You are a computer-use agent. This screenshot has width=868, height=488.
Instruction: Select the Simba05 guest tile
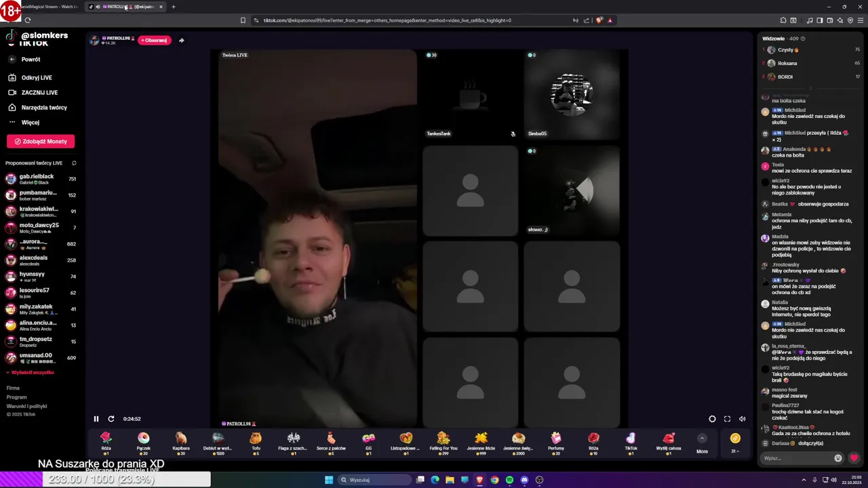pos(572,94)
